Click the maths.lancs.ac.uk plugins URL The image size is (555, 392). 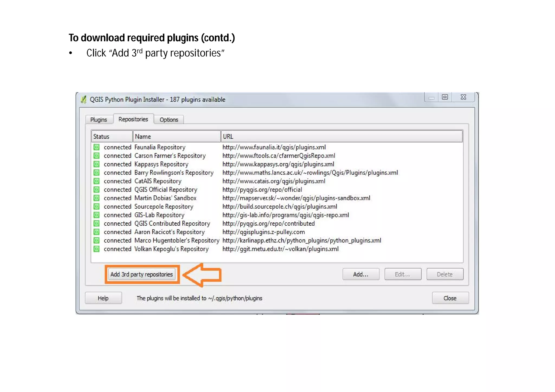310,173
